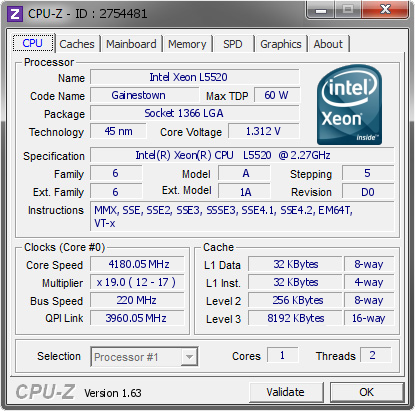Open the Processor selection combo box
The height and width of the screenshot is (411, 415).
click(144, 357)
